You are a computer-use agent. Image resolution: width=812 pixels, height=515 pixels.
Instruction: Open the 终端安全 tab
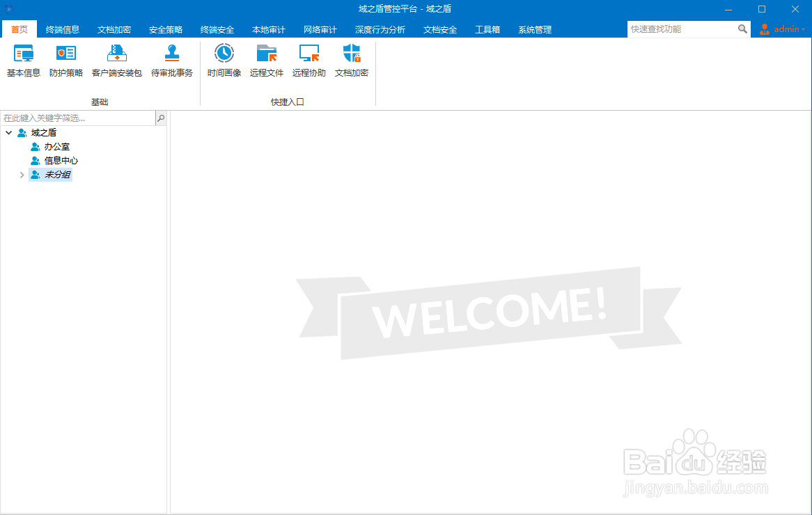[x=217, y=29]
